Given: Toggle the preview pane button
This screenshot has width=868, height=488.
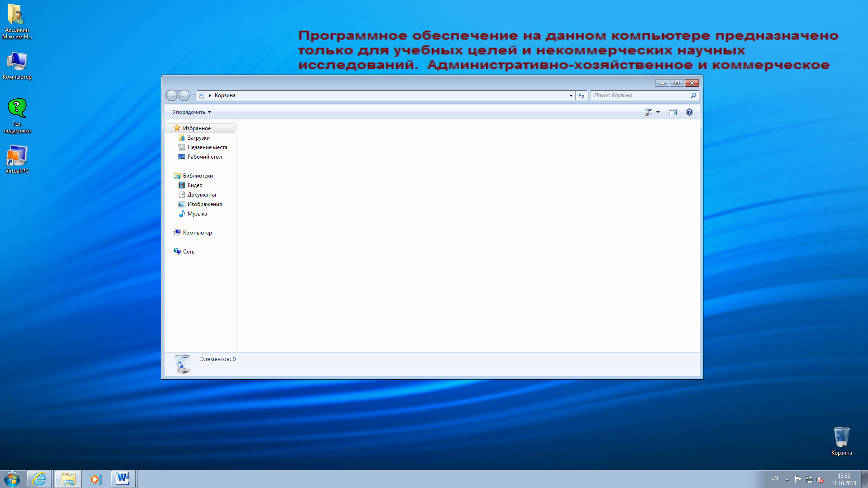Looking at the screenshot, I should pyautogui.click(x=673, y=112).
